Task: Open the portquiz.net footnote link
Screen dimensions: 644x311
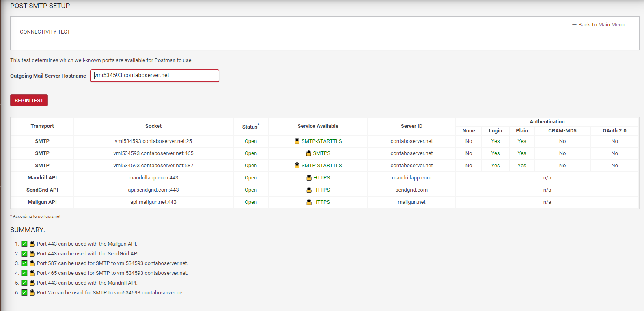Action: coord(49,216)
